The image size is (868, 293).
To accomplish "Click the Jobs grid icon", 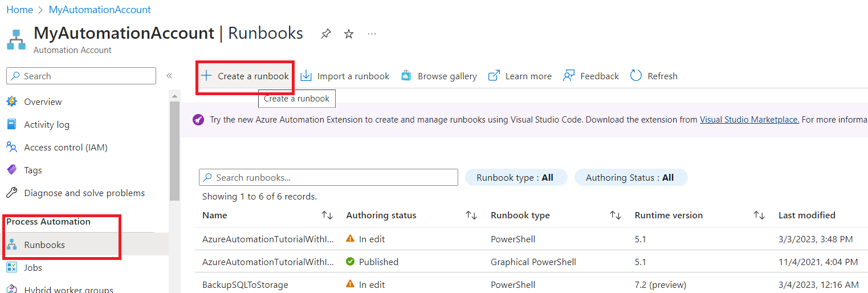I will [x=11, y=267].
